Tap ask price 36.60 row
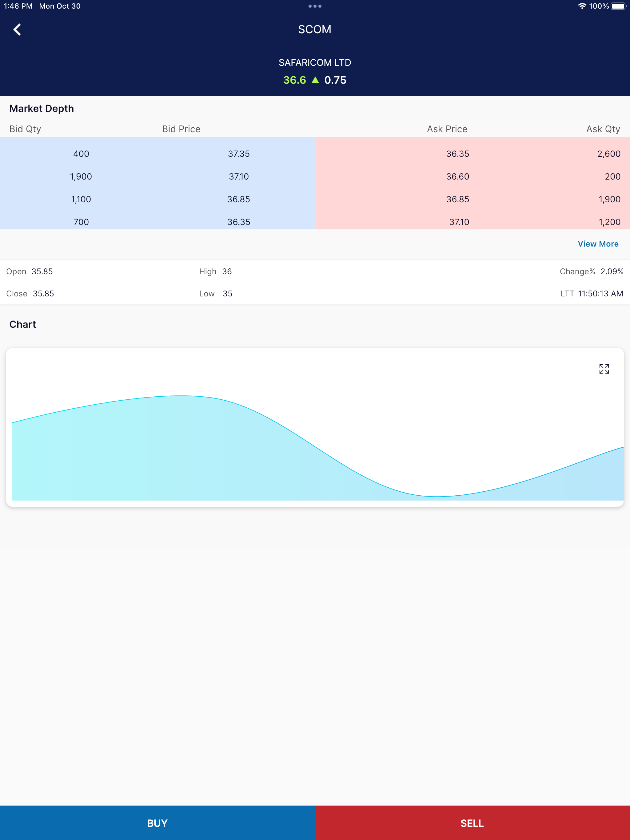 click(x=457, y=176)
